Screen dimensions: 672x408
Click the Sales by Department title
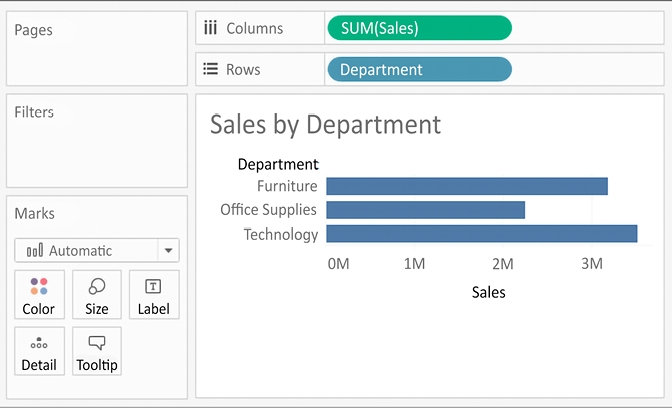click(325, 125)
